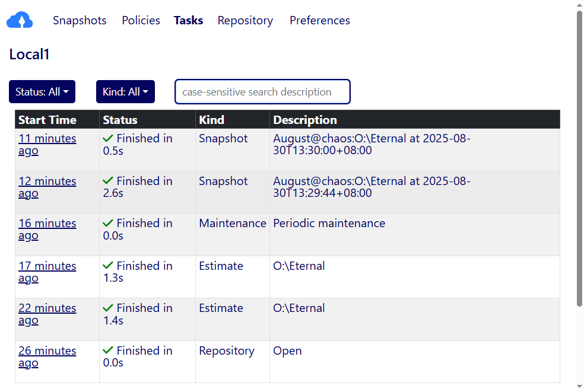Click the green checkmark on the 2.6s snapshot
The width and height of the screenshot is (584, 392).
[108, 181]
